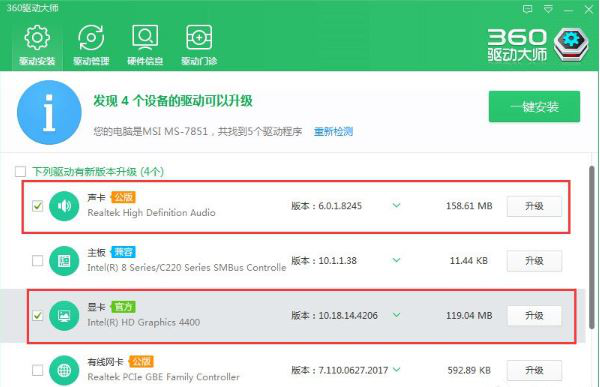Viewport: 600px width, 387px height.
Task: Click the 兼容 tag next to 主板
Action: pos(123,252)
